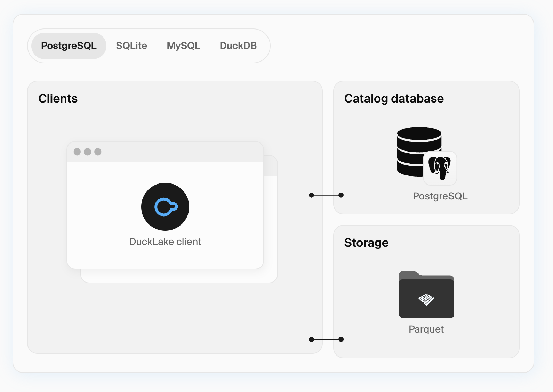Click the Parquet caption under the folder

coord(426,329)
